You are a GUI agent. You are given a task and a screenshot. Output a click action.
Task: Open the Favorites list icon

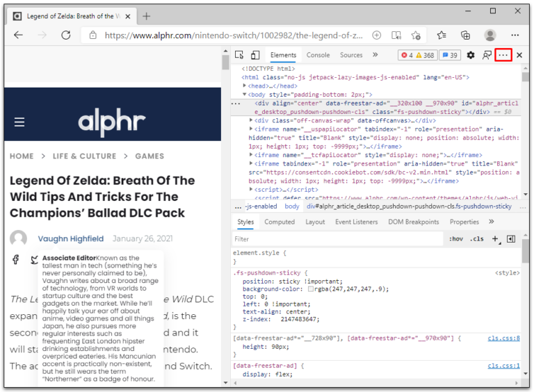(442, 35)
